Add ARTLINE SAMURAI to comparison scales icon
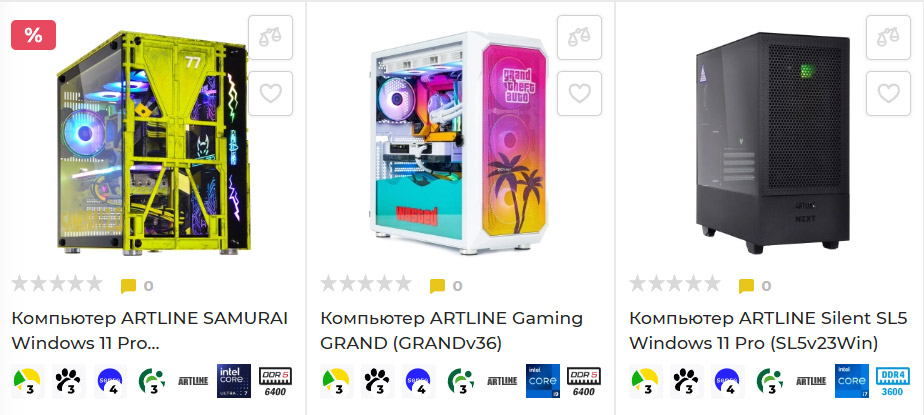The image size is (924, 415). click(270, 38)
